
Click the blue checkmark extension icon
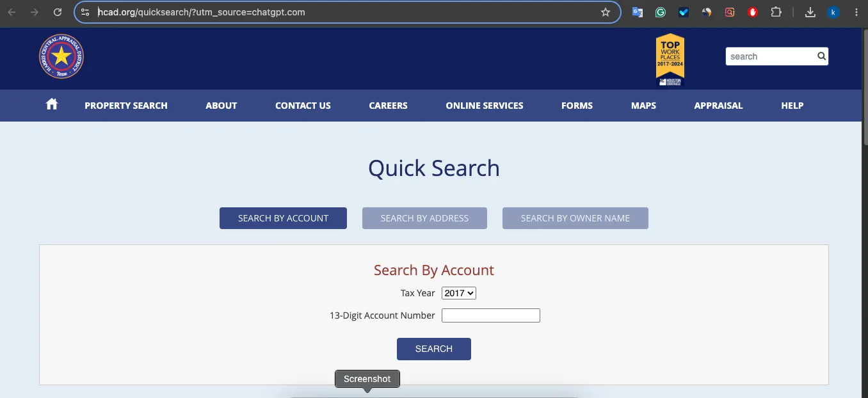pyautogui.click(x=684, y=12)
